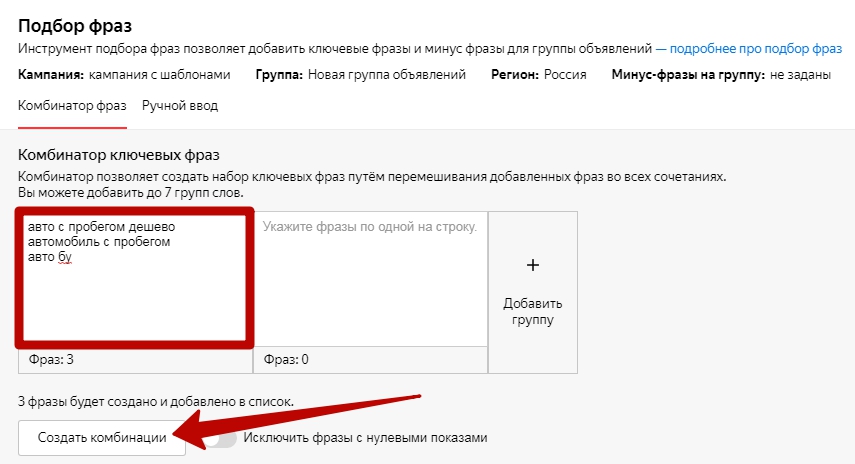This screenshot has height=464, width=855.
Task: Click group name Новая группа объявлений
Action: click(386, 75)
